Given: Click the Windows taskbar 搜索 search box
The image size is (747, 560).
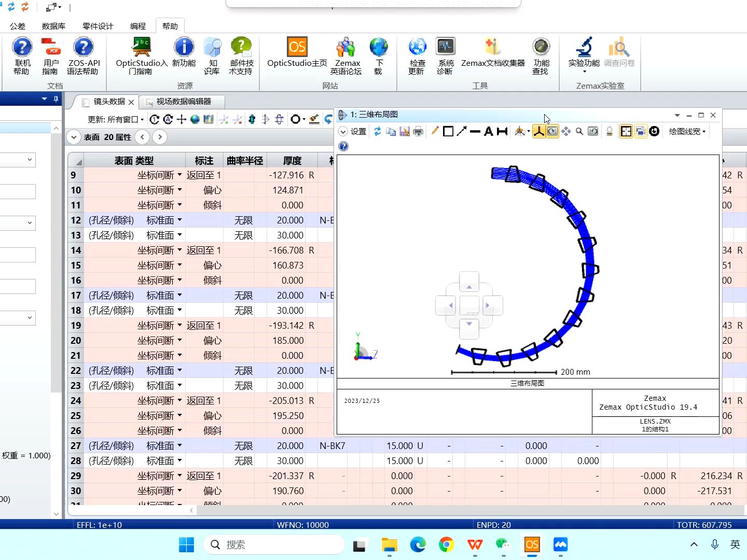Looking at the screenshot, I should [x=274, y=544].
